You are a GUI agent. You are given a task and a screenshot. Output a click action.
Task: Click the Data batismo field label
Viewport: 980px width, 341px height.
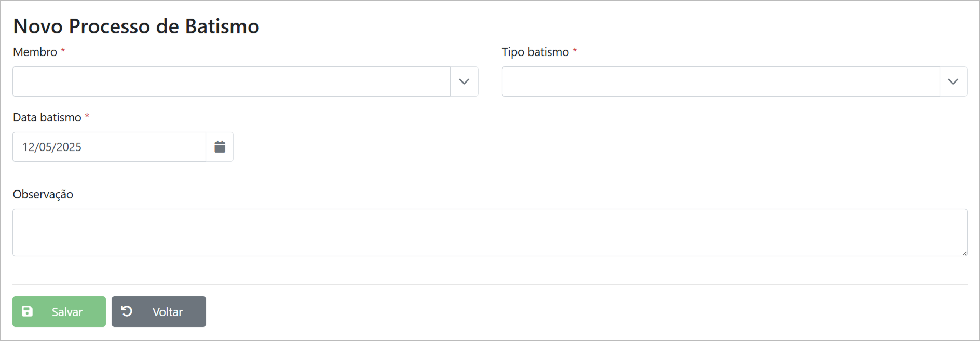click(x=47, y=117)
